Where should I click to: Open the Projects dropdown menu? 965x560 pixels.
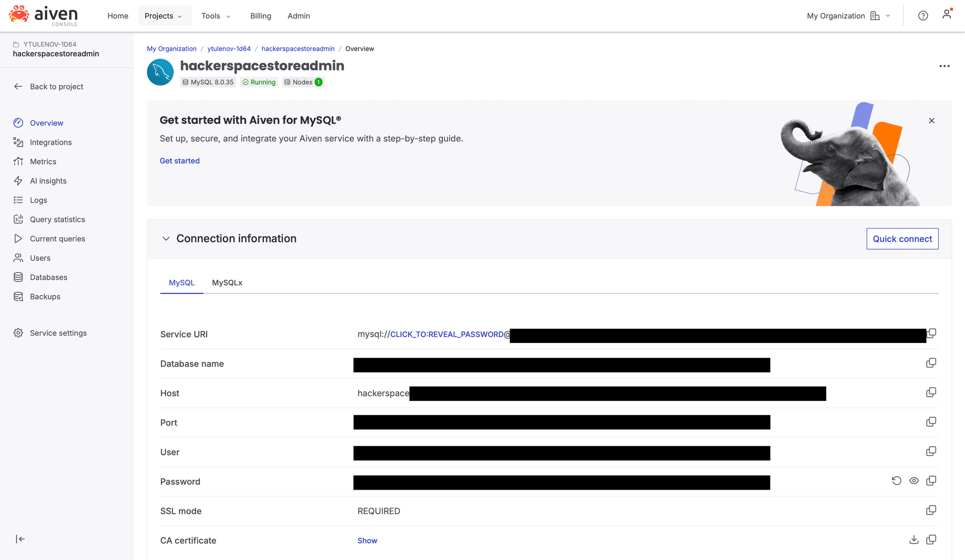pos(164,16)
